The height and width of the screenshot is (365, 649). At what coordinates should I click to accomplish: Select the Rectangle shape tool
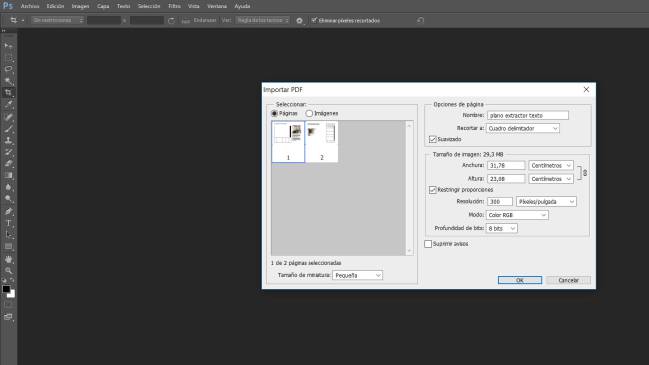point(8,247)
